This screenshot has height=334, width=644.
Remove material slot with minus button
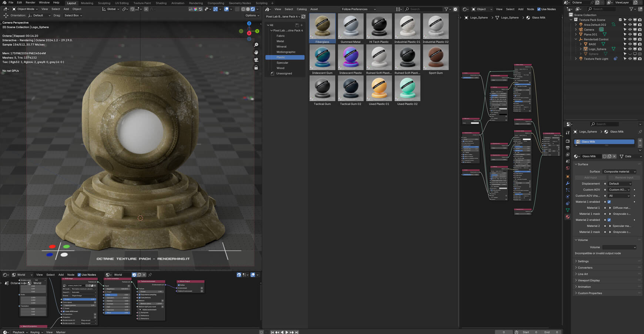[640, 145]
